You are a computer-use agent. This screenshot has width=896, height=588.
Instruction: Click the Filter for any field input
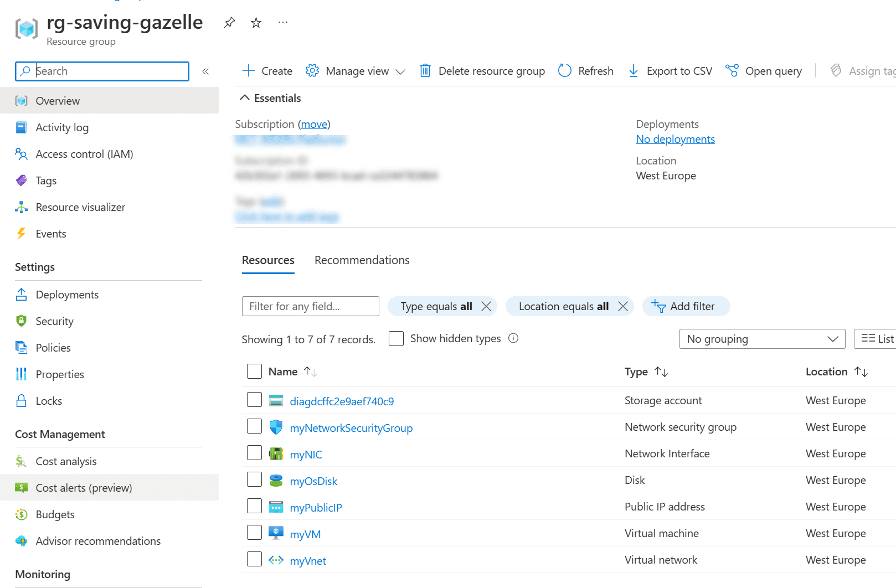pyautogui.click(x=311, y=306)
